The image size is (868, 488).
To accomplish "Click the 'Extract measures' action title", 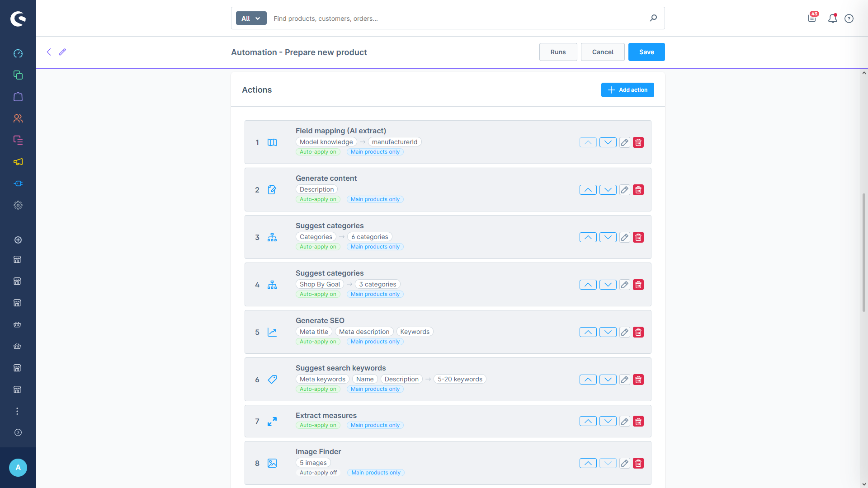I will pyautogui.click(x=326, y=415).
